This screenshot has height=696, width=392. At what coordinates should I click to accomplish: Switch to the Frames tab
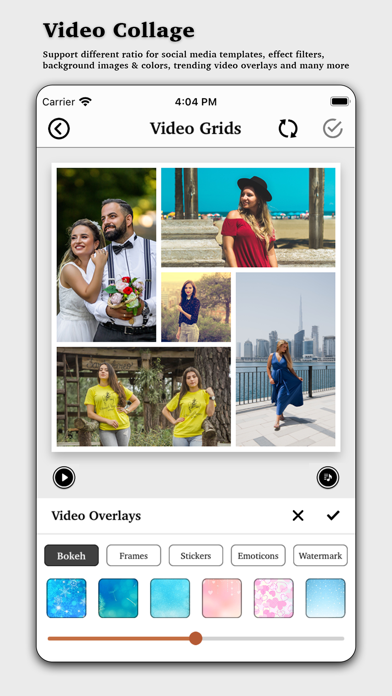(x=134, y=555)
